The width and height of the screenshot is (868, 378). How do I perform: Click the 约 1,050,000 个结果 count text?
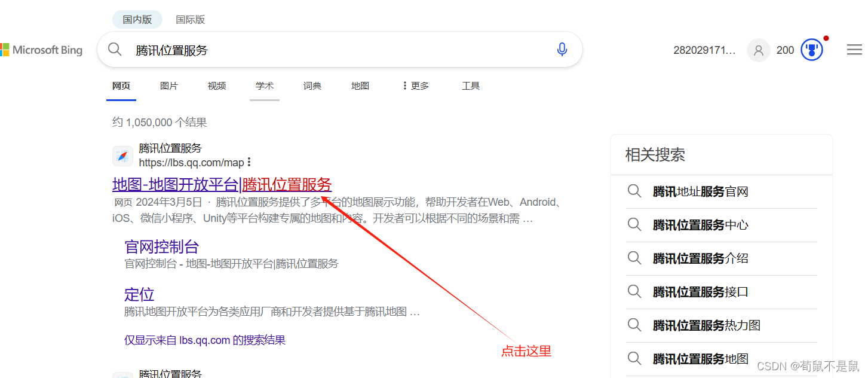tap(160, 123)
